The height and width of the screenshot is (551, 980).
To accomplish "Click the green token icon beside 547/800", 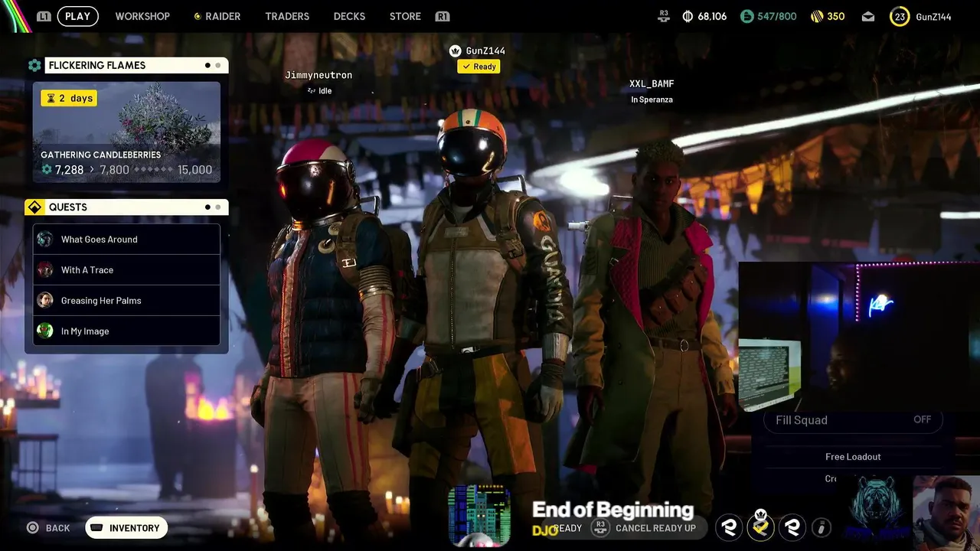I will point(746,16).
